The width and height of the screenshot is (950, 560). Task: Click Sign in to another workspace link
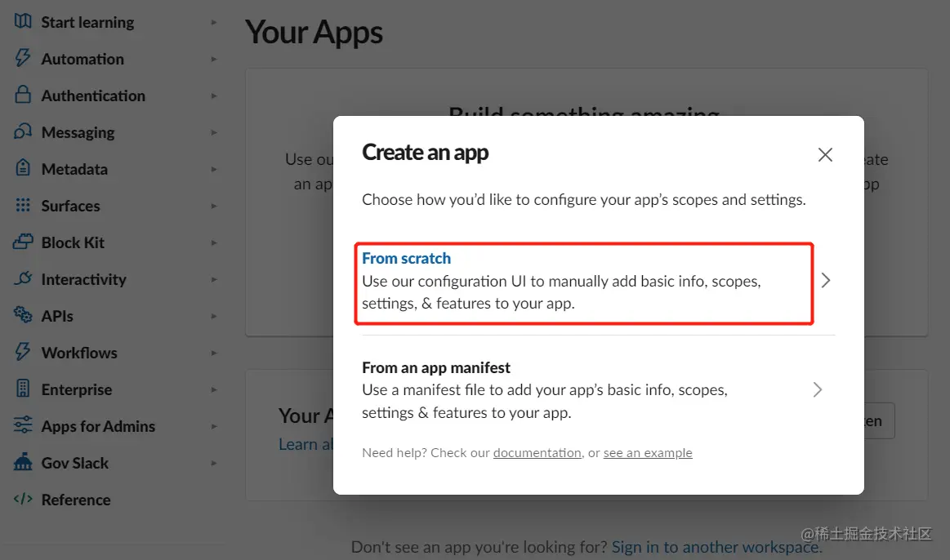pyautogui.click(x=715, y=547)
